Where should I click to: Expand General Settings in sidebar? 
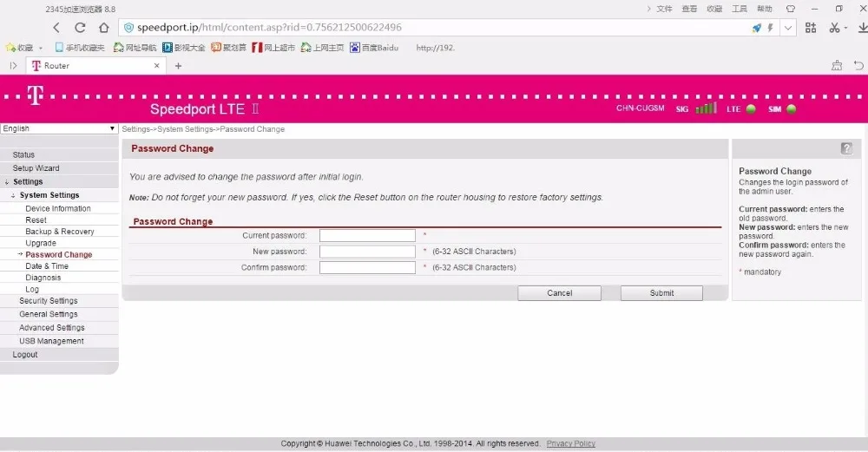[48, 314]
